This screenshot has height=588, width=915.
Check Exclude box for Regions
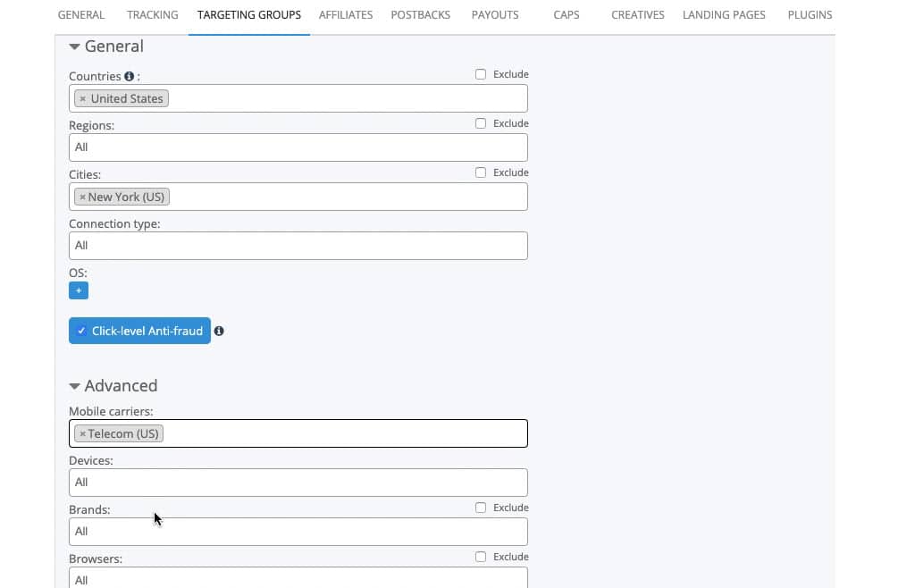coord(480,123)
